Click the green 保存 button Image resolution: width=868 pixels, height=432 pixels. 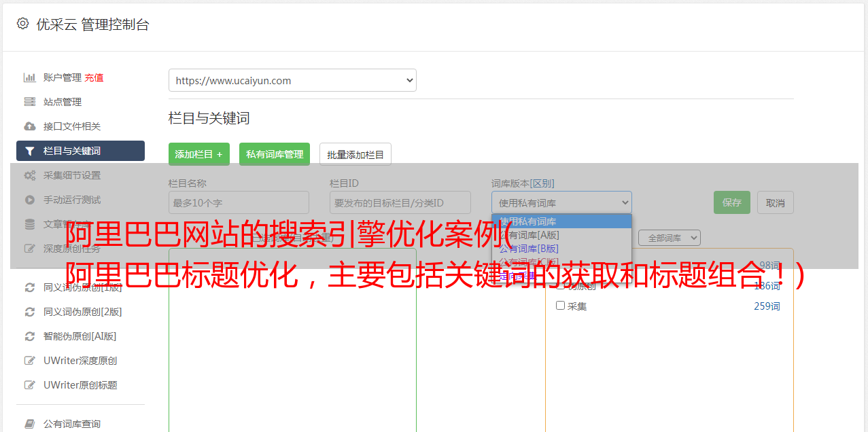tap(732, 202)
